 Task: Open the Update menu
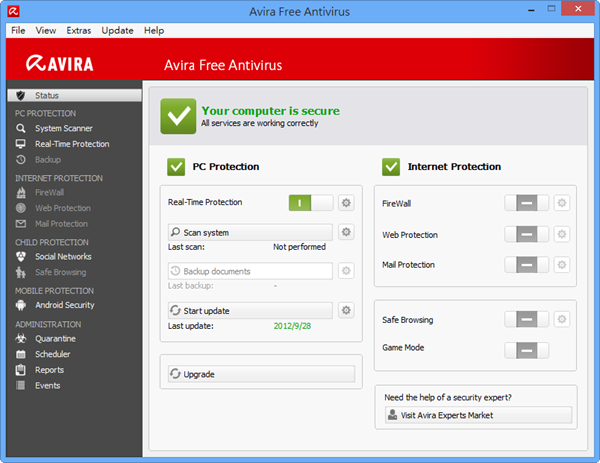(x=117, y=31)
